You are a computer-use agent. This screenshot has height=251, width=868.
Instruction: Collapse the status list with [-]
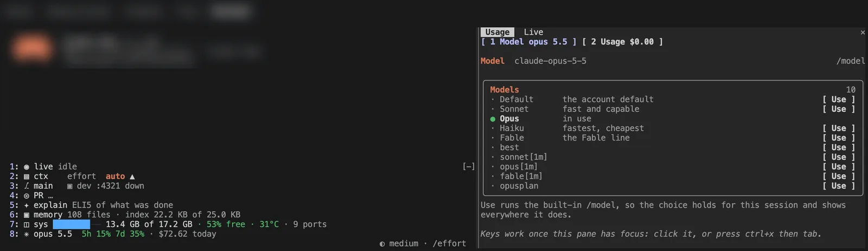(x=469, y=166)
